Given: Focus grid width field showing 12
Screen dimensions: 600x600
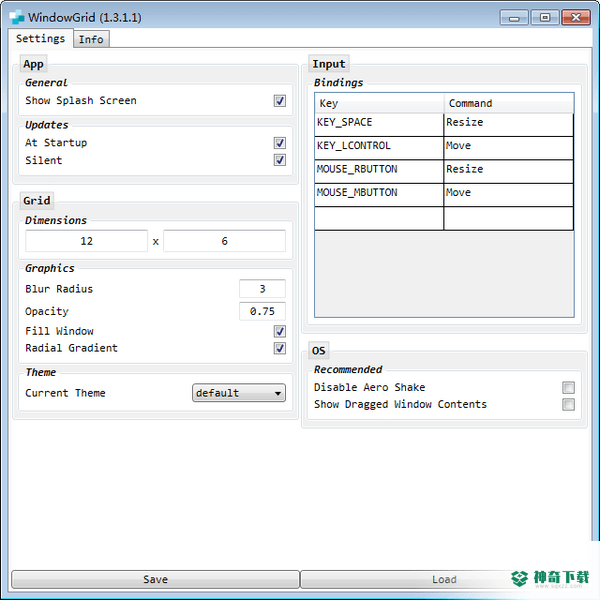Looking at the screenshot, I should tap(86, 241).
